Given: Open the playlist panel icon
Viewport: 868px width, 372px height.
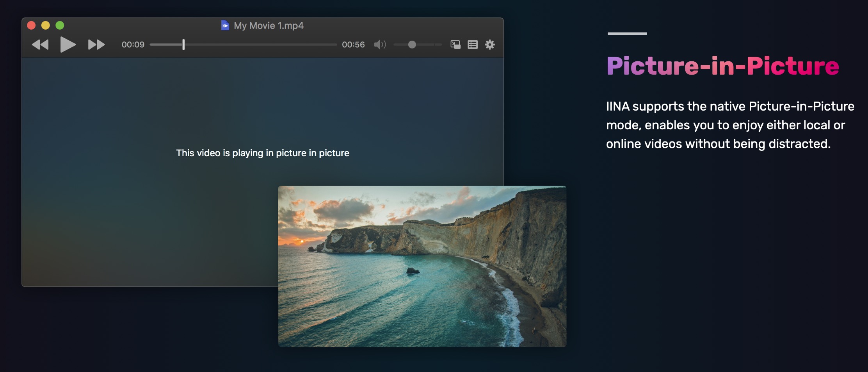Looking at the screenshot, I should pyautogui.click(x=473, y=45).
